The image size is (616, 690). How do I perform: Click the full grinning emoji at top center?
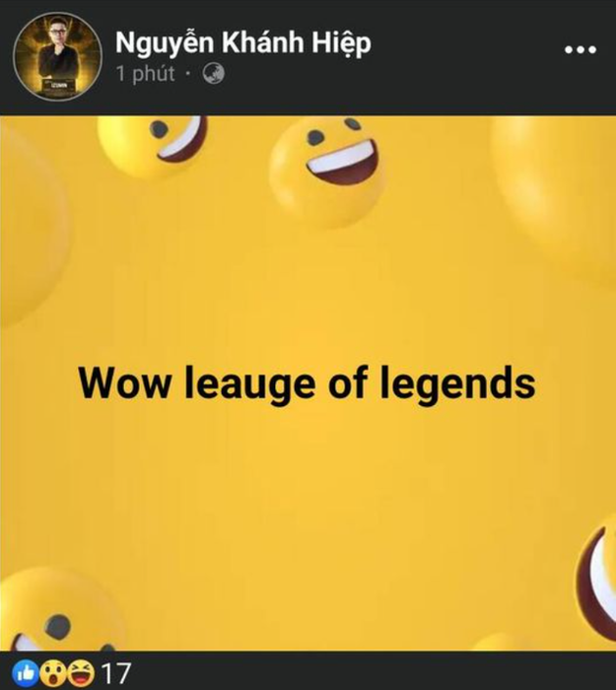[x=328, y=172]
